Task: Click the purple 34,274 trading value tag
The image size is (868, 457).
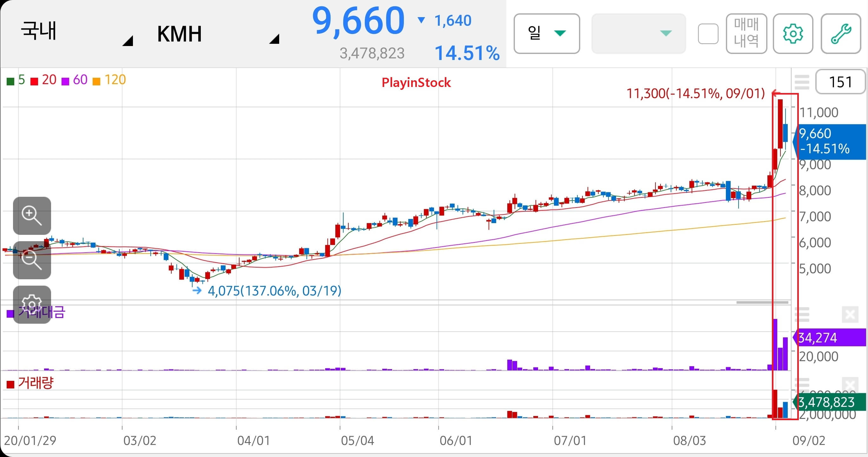Action: 829,337
